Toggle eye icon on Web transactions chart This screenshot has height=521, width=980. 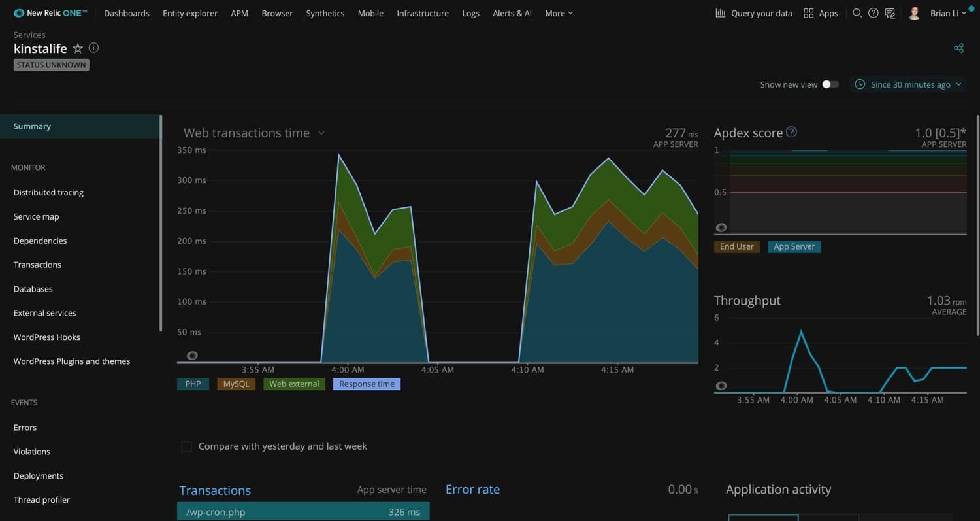[x=192, y=356]
